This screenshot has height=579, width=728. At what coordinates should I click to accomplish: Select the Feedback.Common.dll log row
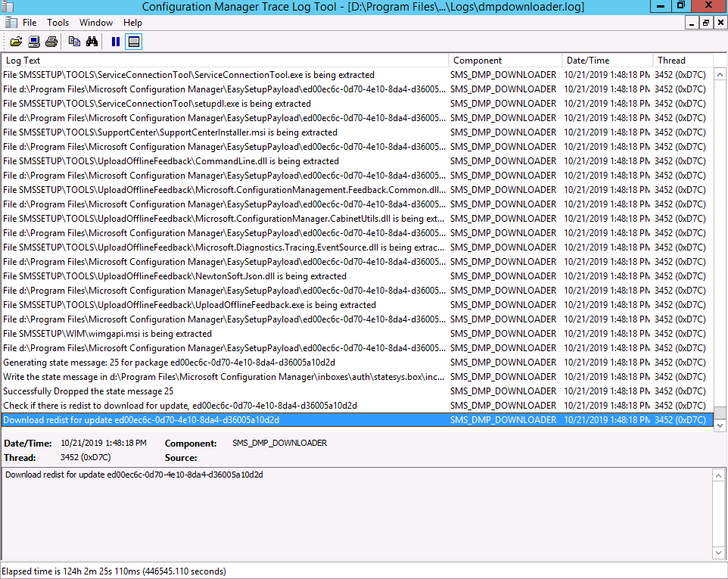coord(357,190)
